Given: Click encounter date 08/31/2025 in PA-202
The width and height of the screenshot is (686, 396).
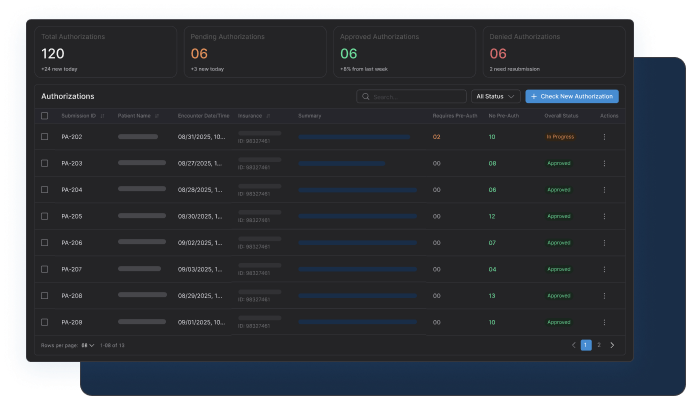Looking at the screenshot, I should click(202, 137).
